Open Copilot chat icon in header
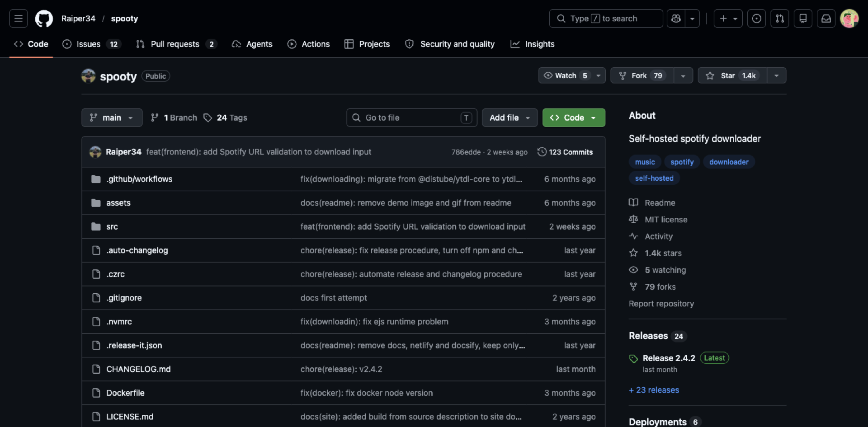Screen dimensions: 868x427 coord(676,19)
